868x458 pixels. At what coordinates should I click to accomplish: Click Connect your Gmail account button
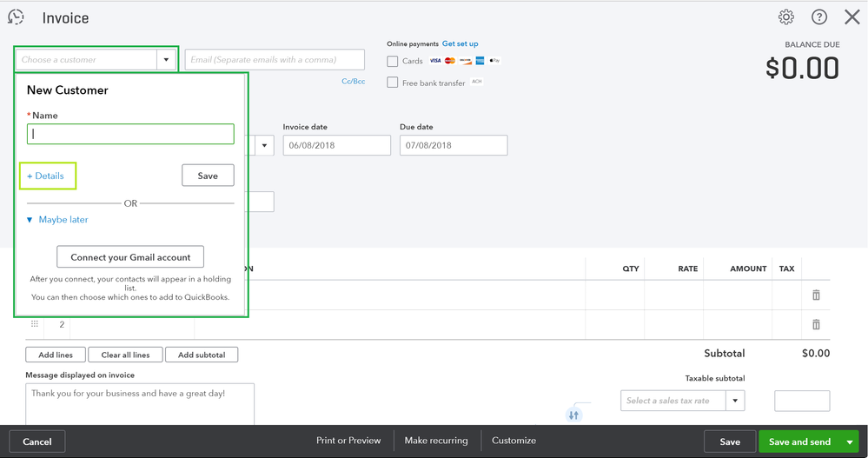130,257
